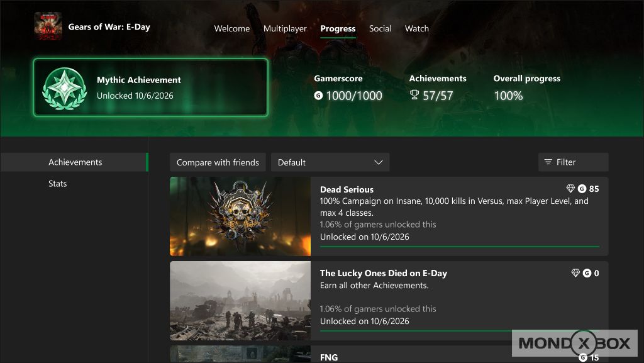Open the Watch tab
This screenshot has height=363, width=644.
click(x=416, y=28)
